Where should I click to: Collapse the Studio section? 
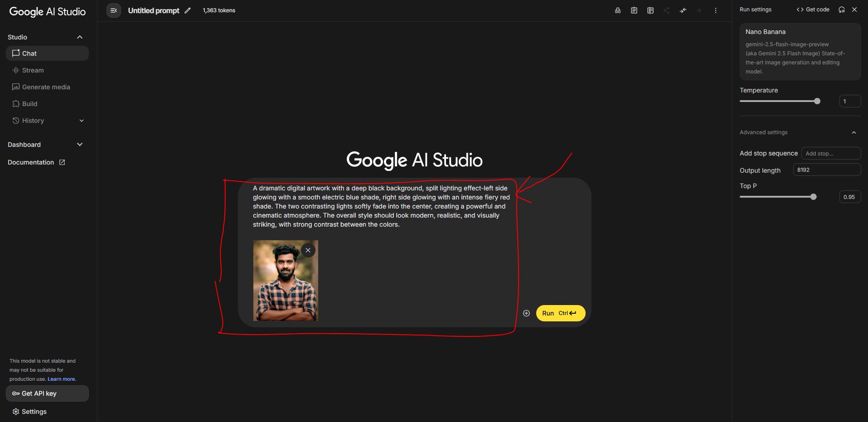pos(79,37)
